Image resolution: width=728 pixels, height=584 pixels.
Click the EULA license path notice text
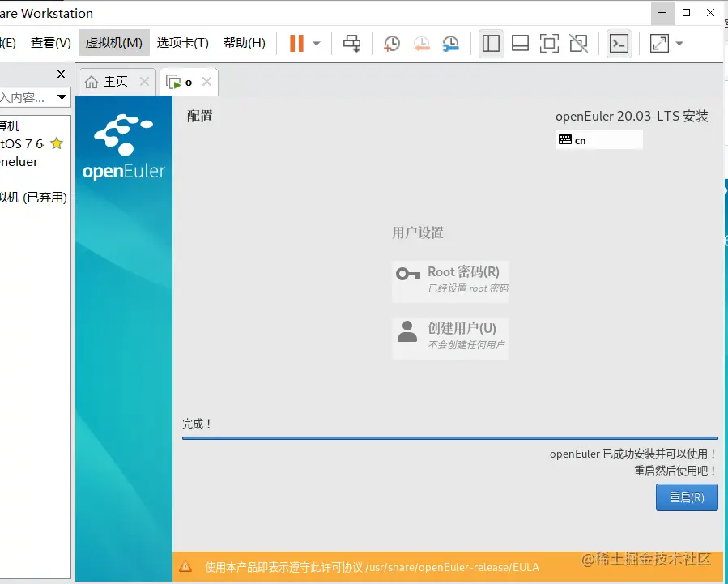(372, 567)
